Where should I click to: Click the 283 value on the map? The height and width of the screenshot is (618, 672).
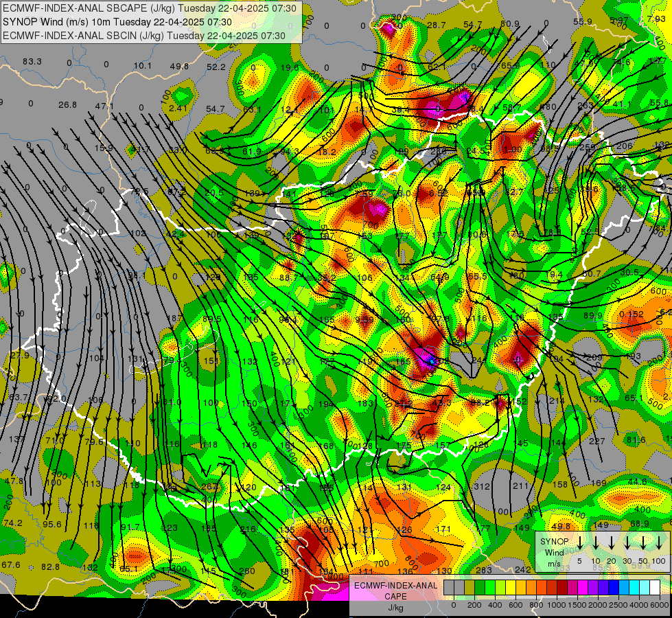(x=484, y=570)
